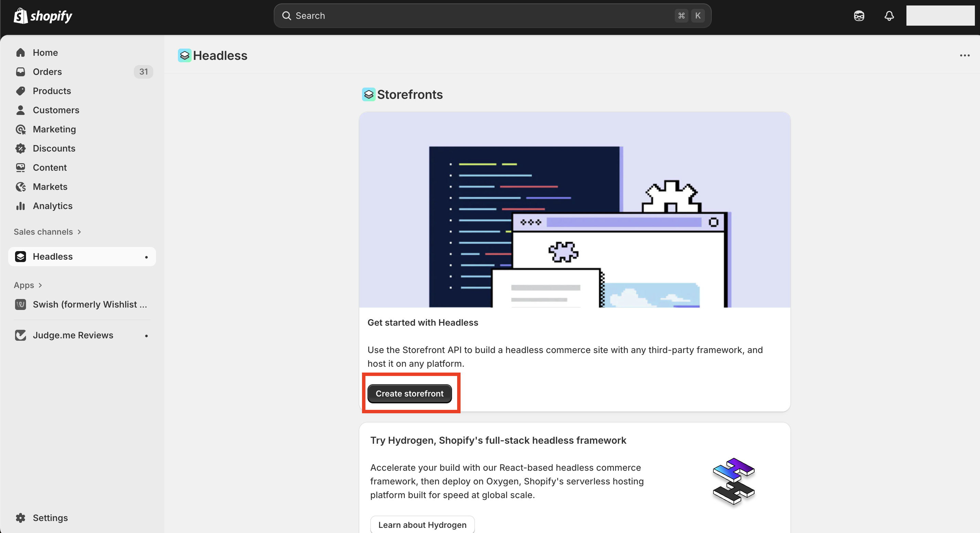Screen dimensions: 980x533
Task: Click the Discounts badge icon
Action: click(x=21, y=148)
